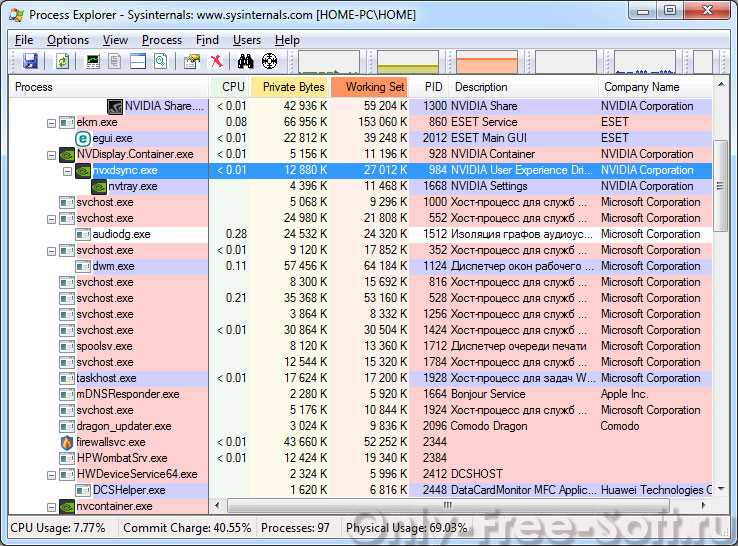This screenshot has width=738, height=546.
Task: Click the Save toolbar icon
Action: [x=31, y=61]
